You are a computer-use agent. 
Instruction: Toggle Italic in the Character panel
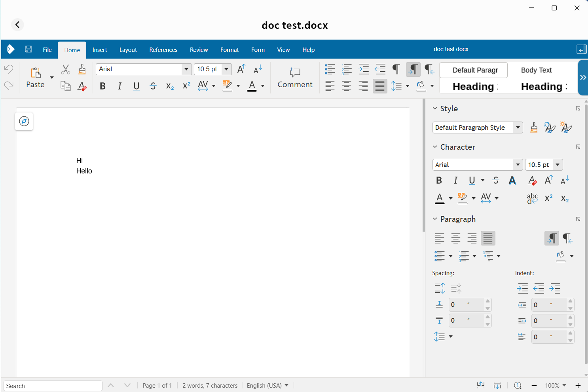coord(455,181)
